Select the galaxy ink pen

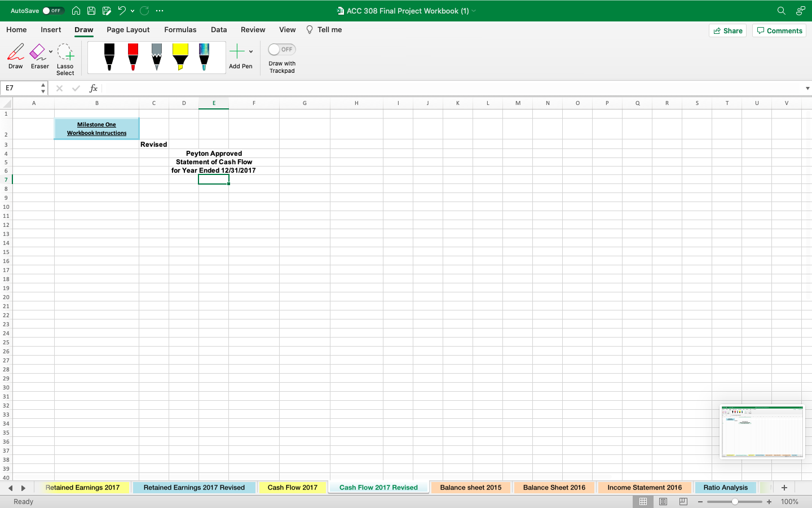click(x=204, y=57)
